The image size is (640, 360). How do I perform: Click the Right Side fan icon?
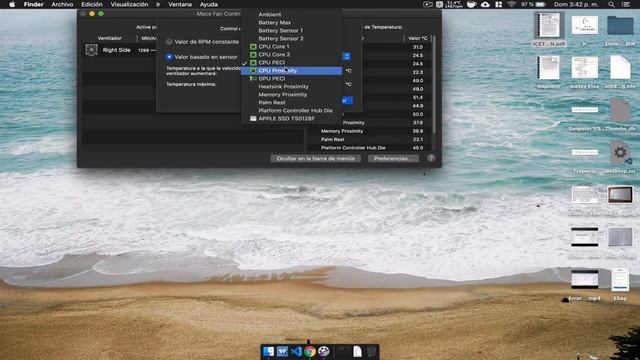click(x=91, y=50)
